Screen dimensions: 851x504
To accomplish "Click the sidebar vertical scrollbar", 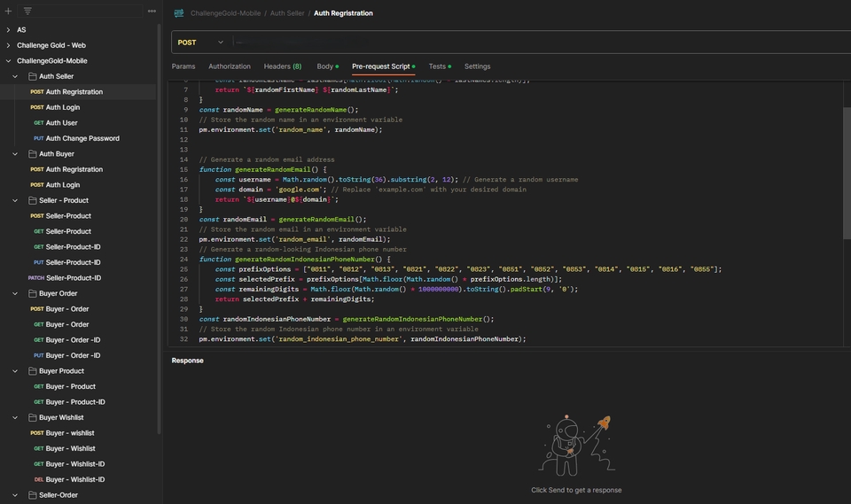I will tap(159, 229).
